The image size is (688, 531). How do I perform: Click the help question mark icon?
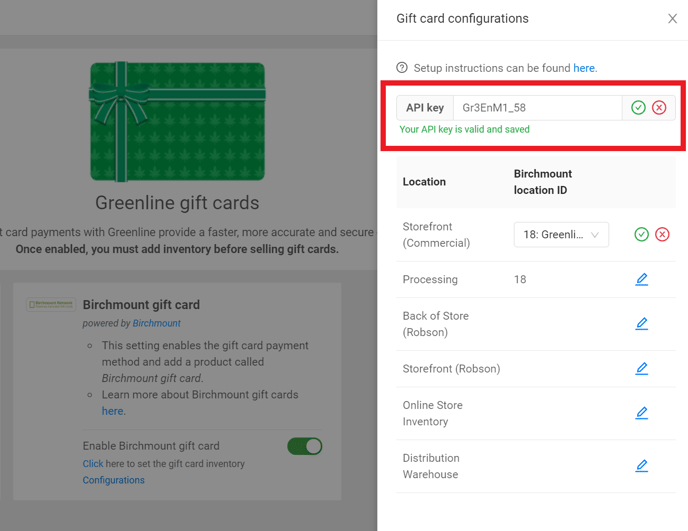(x=402, y=68)
